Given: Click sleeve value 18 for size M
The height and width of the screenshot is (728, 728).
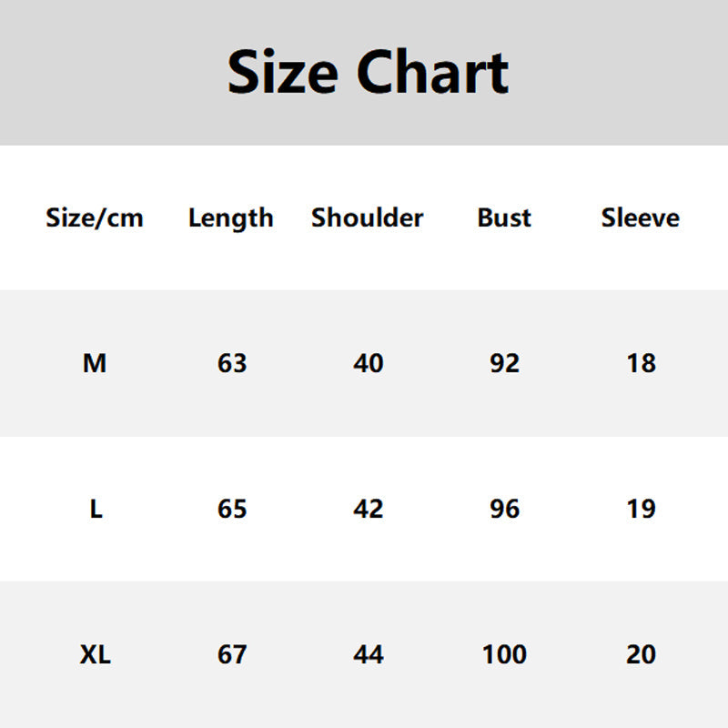Looking at the screenshot, I should [x=641, y=364].
